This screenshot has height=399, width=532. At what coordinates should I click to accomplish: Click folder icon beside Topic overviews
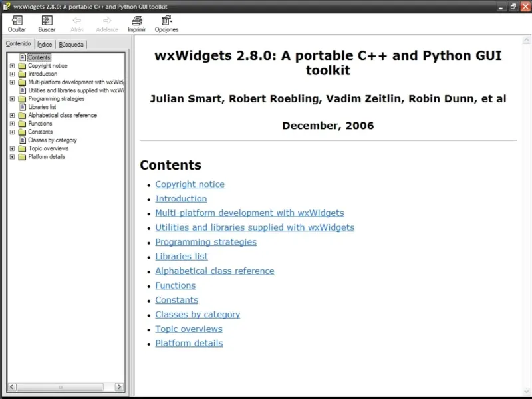(22, 148)
